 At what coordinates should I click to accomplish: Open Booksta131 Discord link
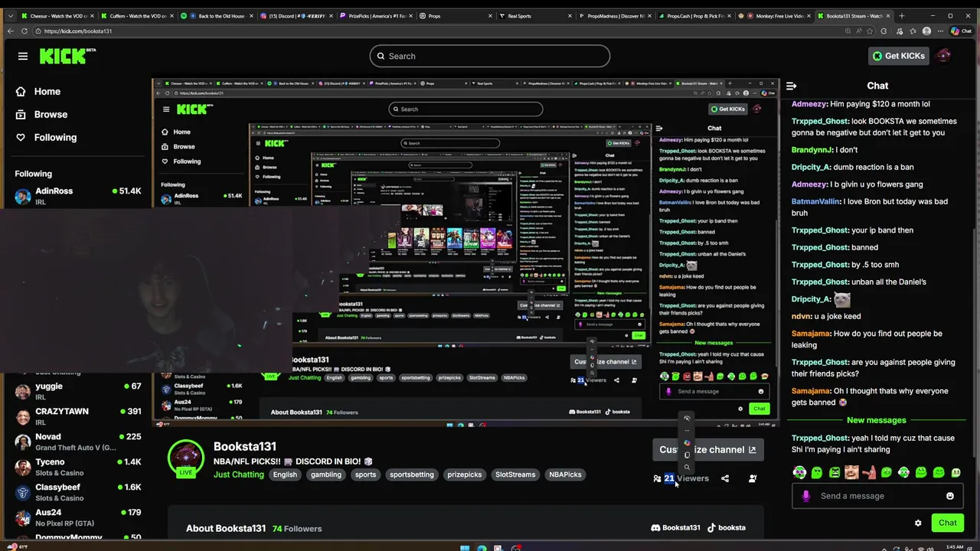(x=675, y=527)
